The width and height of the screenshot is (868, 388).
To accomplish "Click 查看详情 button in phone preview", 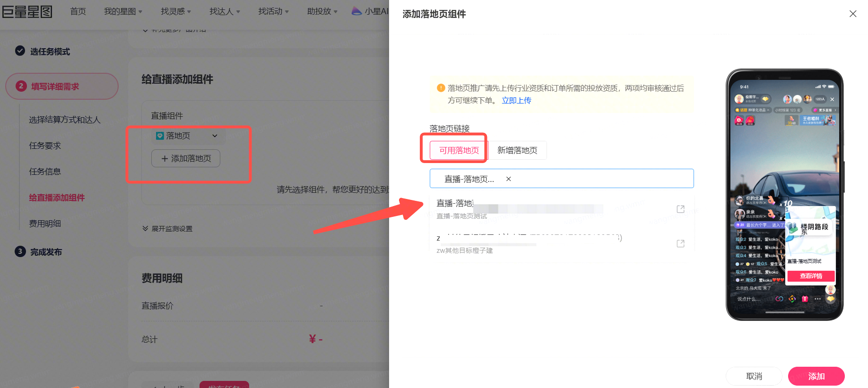I will coord(811,276).
